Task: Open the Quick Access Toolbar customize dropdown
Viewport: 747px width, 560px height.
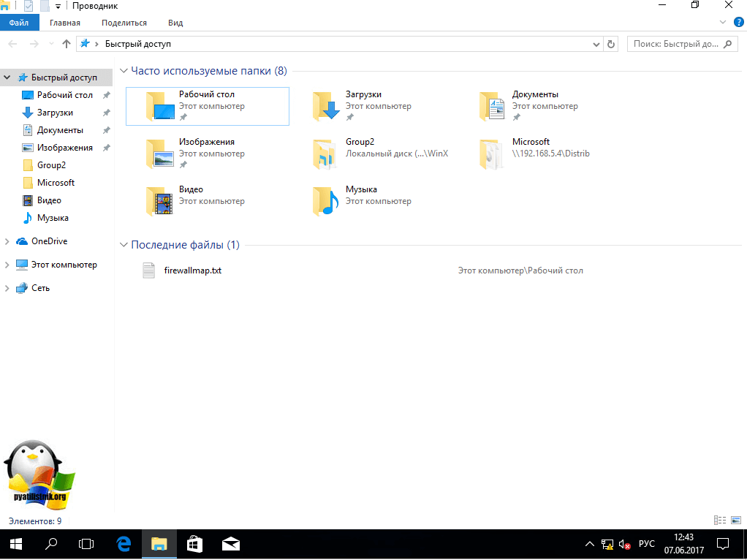Action: (58, 6)
